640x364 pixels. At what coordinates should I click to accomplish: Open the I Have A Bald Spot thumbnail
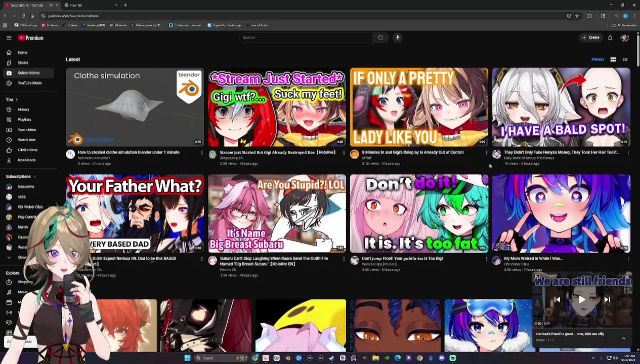point(561,107)
